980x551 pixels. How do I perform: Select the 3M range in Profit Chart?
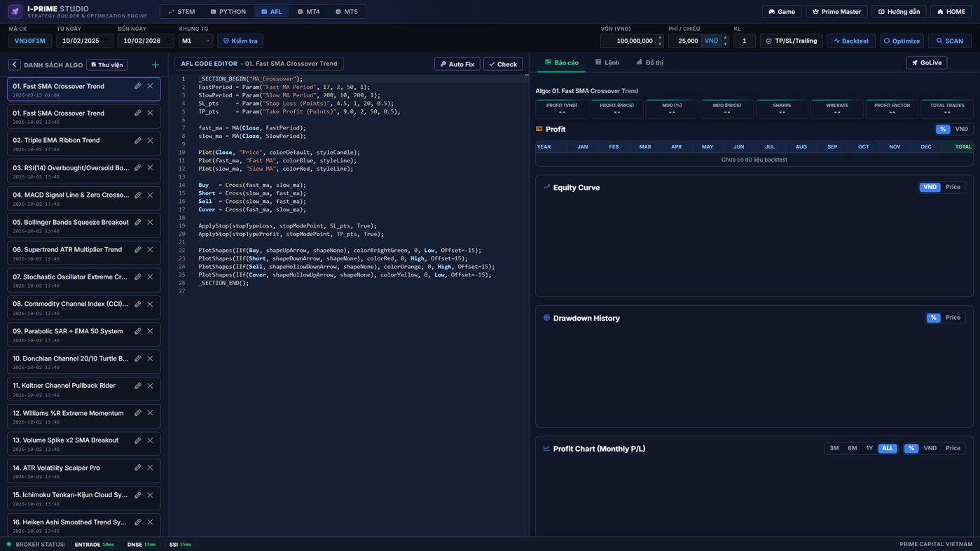(834, 448)
